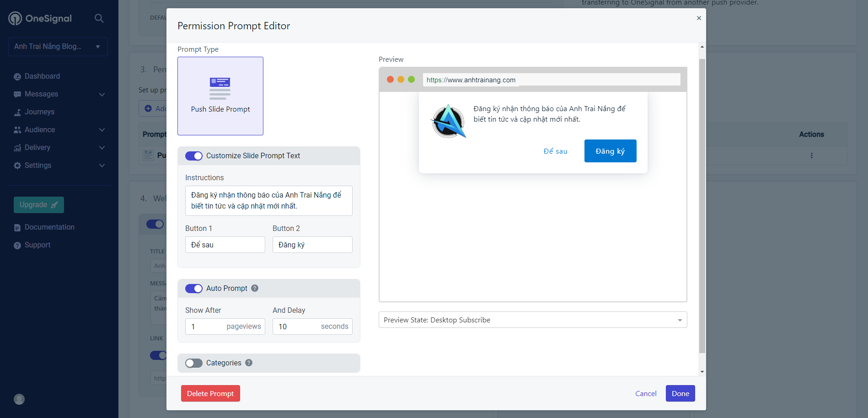
Task: Focus Button 2 text field
Action: tap(312, 245)
